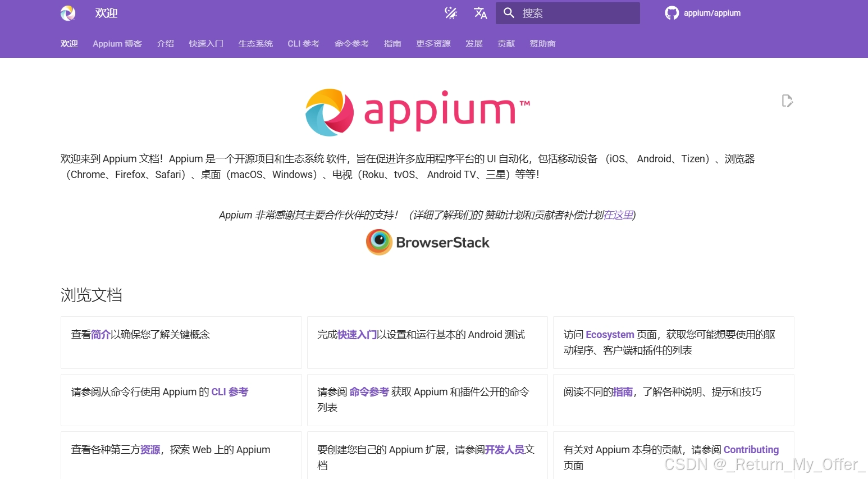Open the 简介 link in first card
This screenshot has height=479, width=868.
point(100,335)
